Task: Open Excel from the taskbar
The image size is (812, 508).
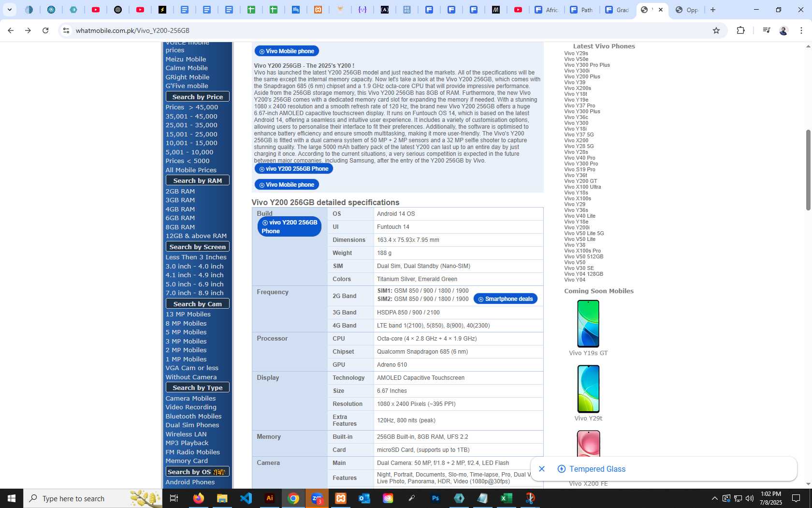Action: (x=507, y=498)
